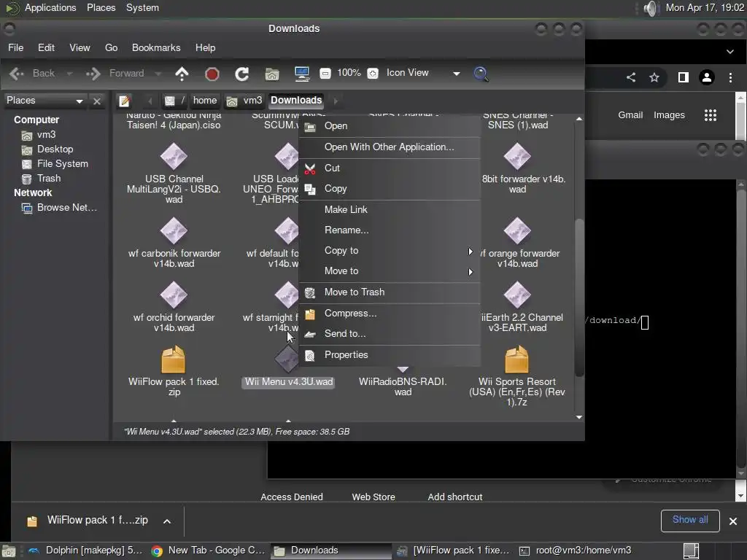This screenshot has height=560, width=747.
Task: Choose Open in the context menu
Action: coord(390,126)
